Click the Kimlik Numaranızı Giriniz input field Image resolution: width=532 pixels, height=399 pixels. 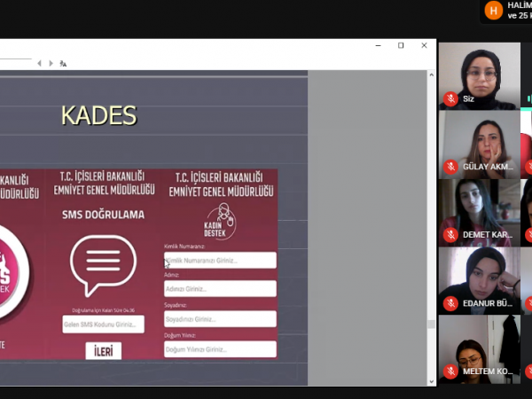tap(220, 260)
